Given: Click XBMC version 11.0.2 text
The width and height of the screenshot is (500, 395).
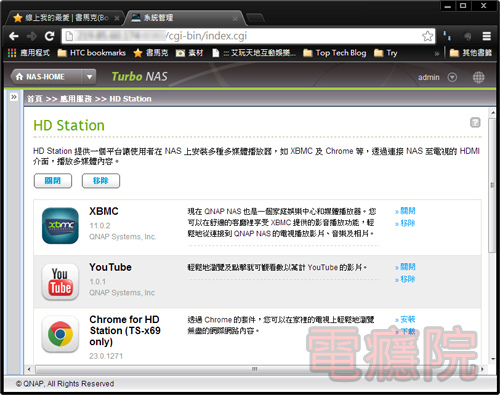Looking at the screenshot, I should [100, 226].
